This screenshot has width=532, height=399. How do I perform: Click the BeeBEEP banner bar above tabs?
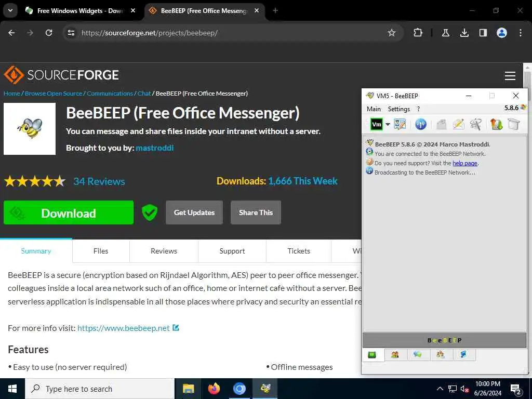click(445, 340)
